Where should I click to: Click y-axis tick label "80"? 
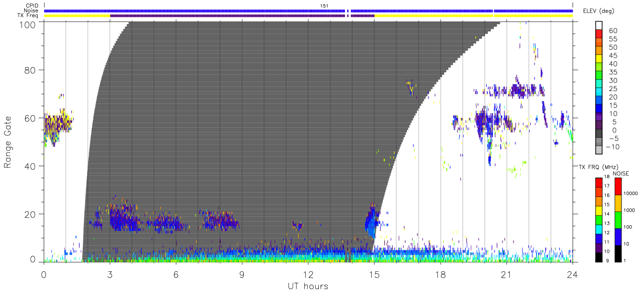[30, 70]
